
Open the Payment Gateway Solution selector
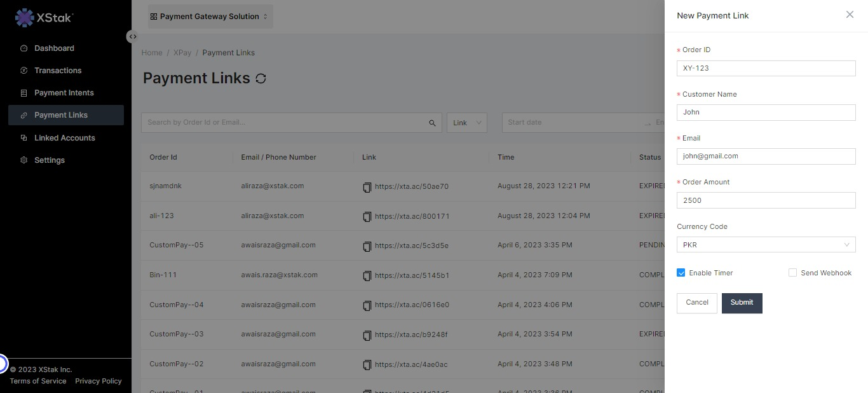[x=210, y=17]
